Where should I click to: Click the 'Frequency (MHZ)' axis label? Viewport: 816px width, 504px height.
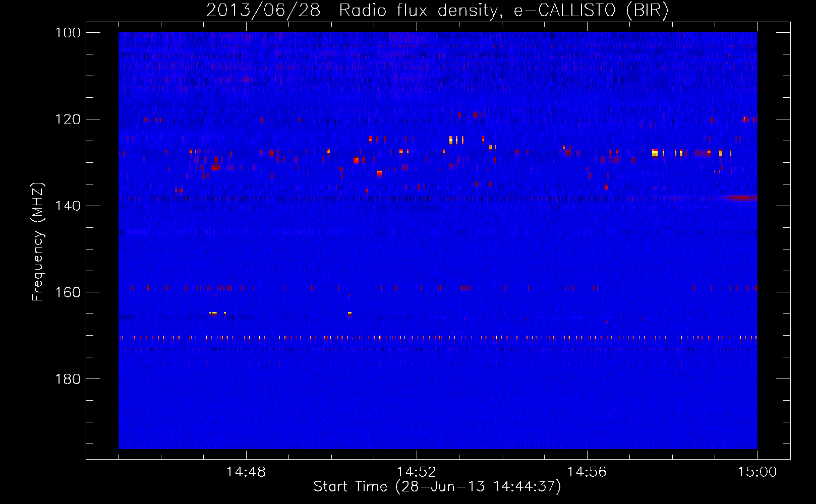(38, 241)
